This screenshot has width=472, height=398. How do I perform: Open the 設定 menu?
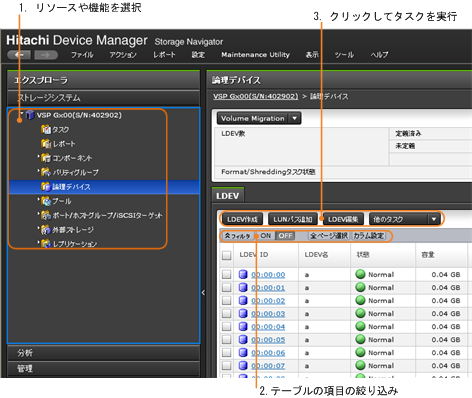[198, 55]
